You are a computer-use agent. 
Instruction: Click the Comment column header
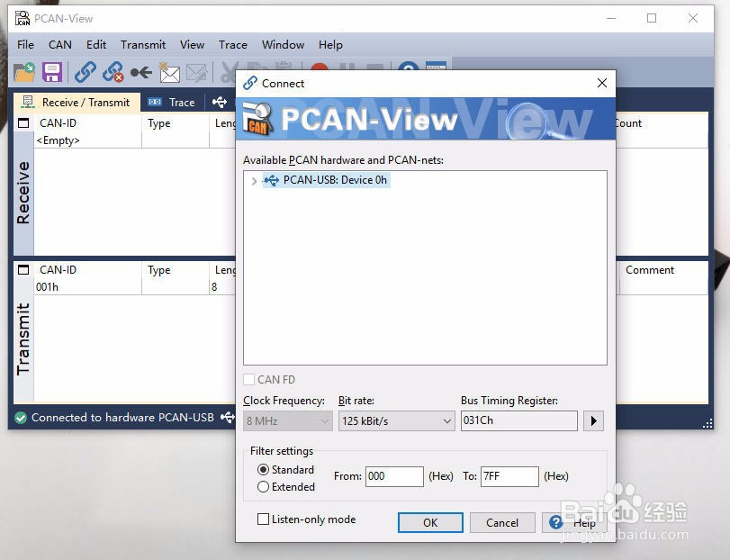pyautogui.click(x=650, y=270)
